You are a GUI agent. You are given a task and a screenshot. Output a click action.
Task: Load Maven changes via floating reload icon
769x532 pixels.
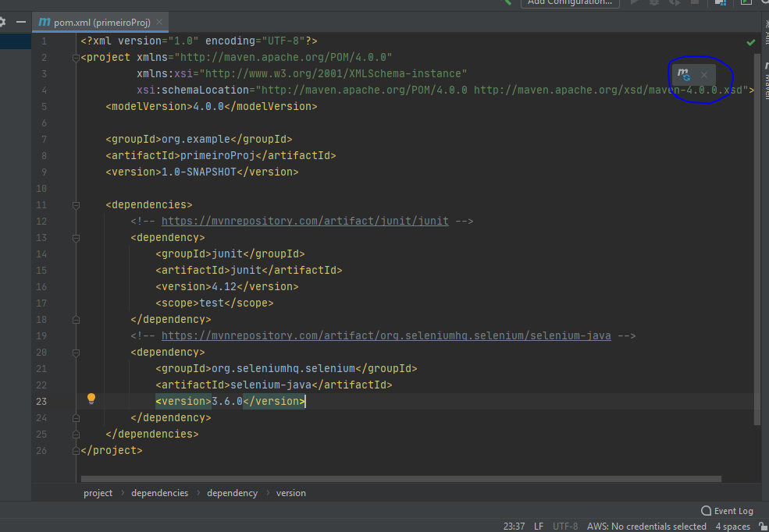pyautogui.click(x=682, y=74)
